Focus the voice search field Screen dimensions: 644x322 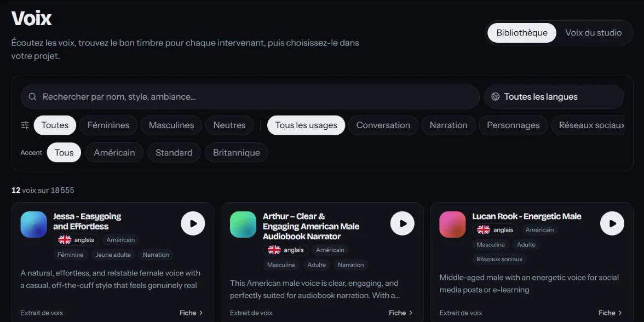pyautogui.click(x=250, y=97)
